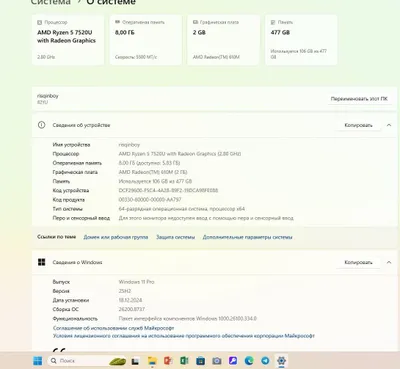Open Microsoft Store from taskbar

(x=200, y=361)
